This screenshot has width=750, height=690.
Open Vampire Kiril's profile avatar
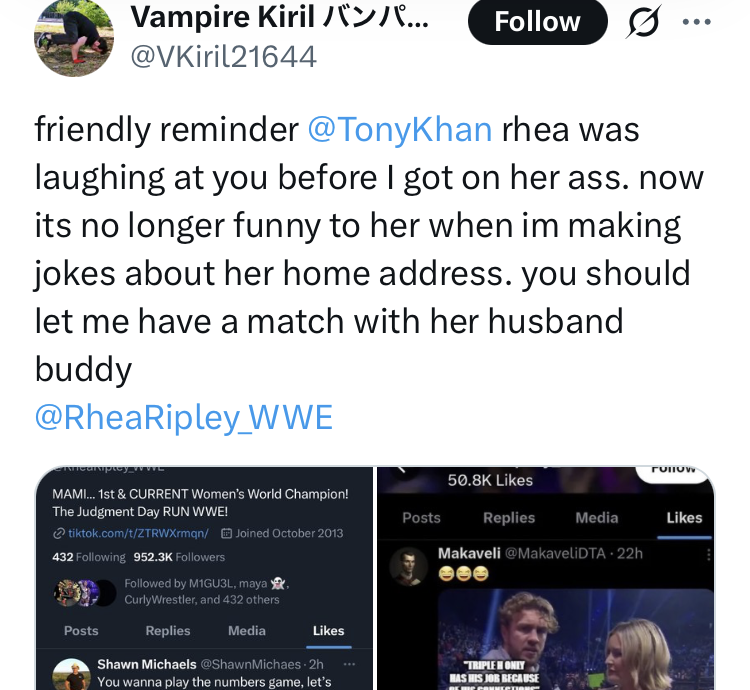73,37
